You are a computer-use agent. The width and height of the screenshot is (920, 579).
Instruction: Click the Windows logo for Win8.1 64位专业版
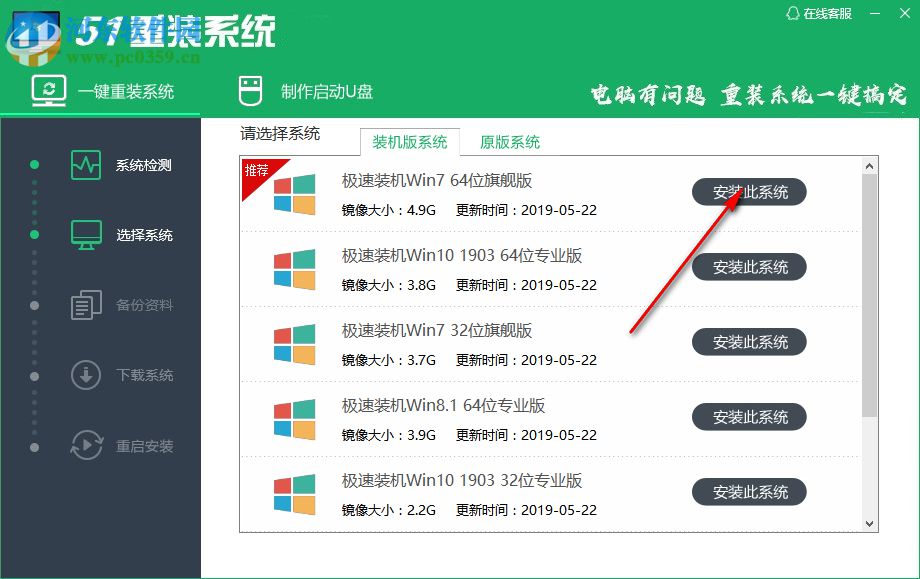coord(295,417)
